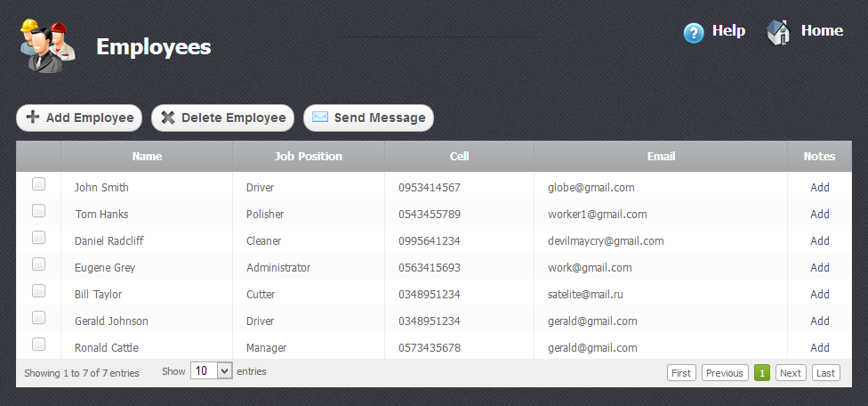868x406 pixels.
Task: Jump to the Last page
Action: tap(825, 373)
